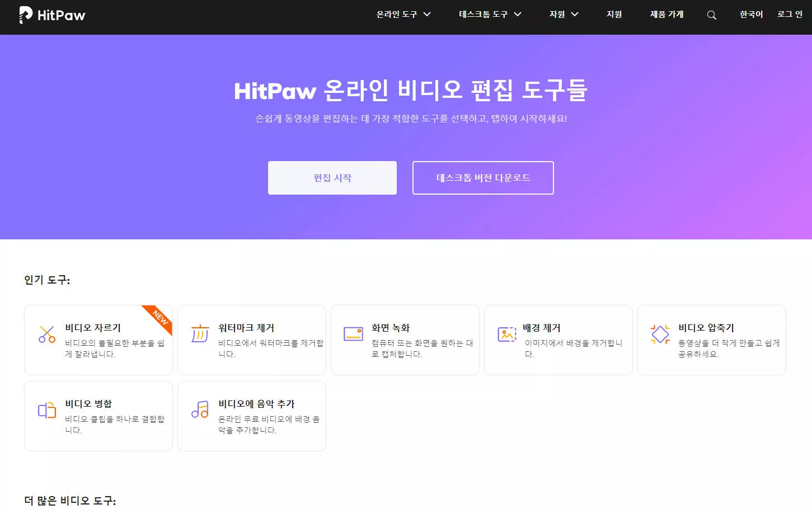Screen dimensions: 812x514
Task: Go to the 지원 page
Action: pyautogui.click(x=614, y=15)
